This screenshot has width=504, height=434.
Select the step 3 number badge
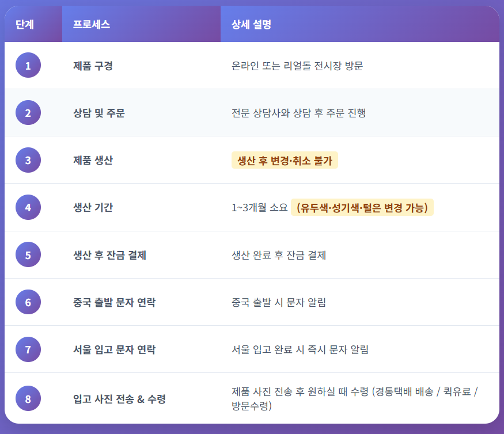coord(28,159)
